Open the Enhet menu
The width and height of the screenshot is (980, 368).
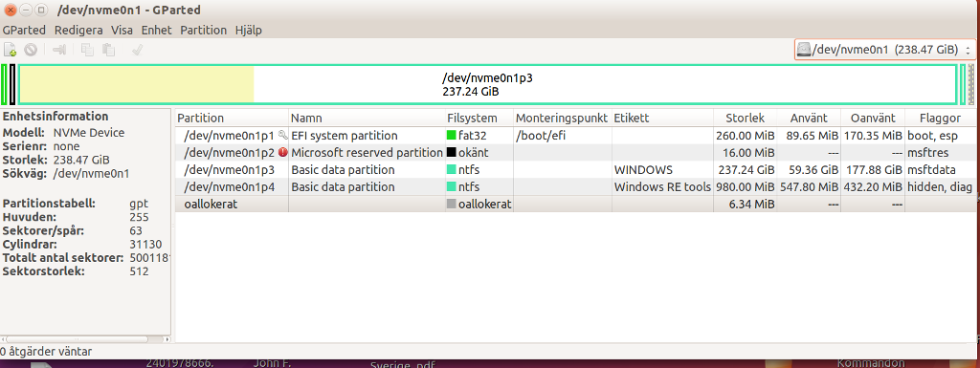click(156, 30)
